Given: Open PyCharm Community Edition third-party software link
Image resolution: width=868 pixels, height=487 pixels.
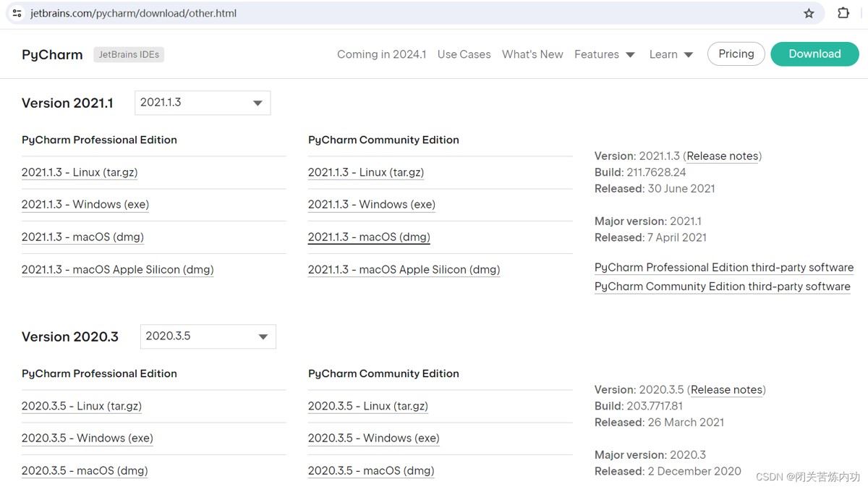Looking at the screenshot, I should point(722,287).
